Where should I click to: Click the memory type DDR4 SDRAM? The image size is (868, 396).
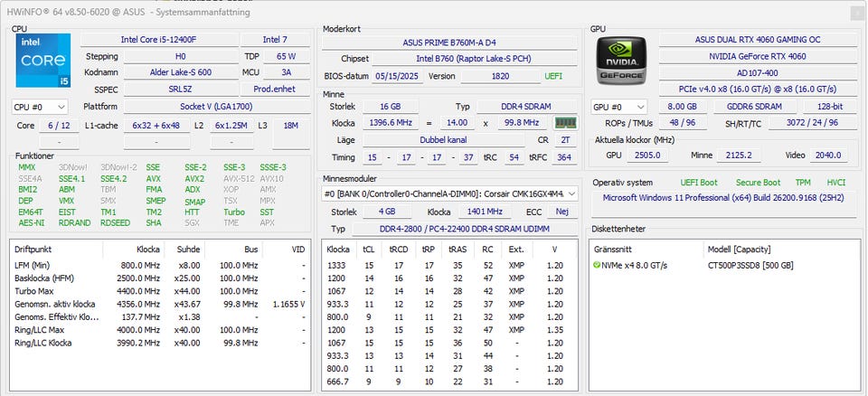point(526,107)
